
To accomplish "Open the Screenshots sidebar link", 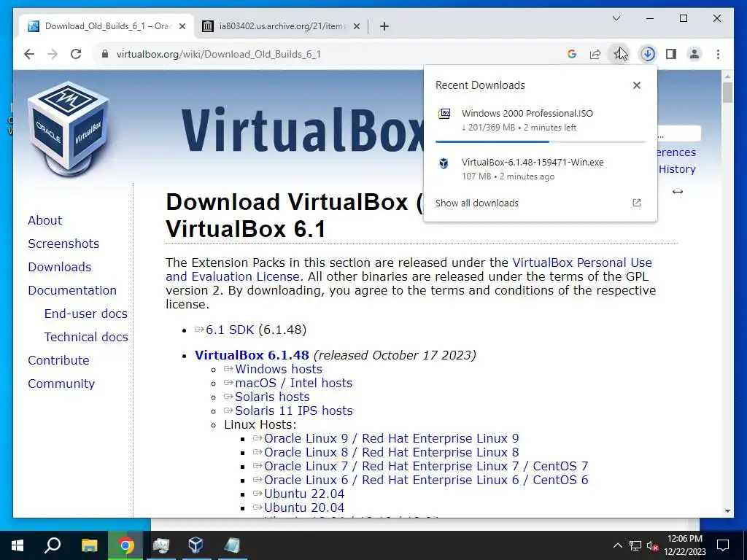I will pos(63,244).
